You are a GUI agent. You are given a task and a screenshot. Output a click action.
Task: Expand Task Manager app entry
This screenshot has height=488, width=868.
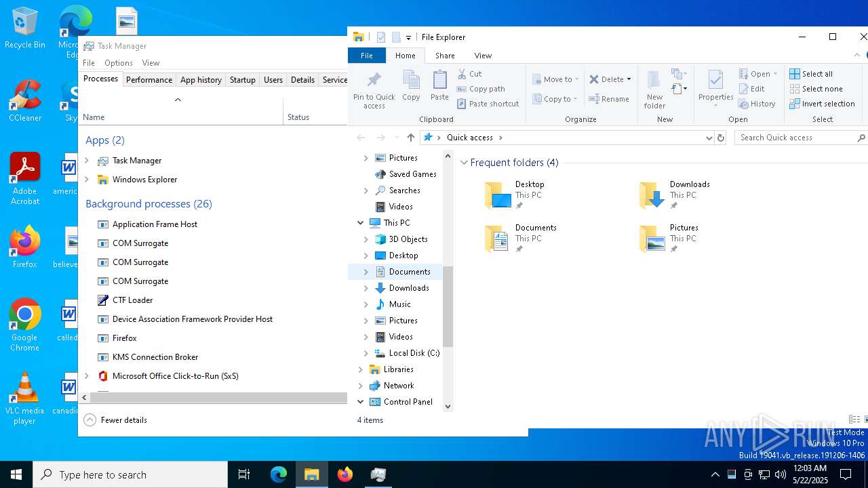[x=86, y=161]
